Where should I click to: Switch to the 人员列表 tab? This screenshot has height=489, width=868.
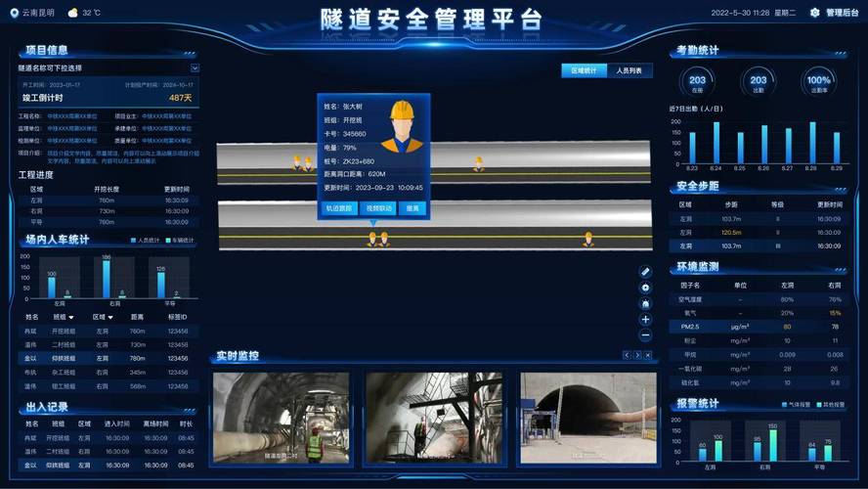629,70
